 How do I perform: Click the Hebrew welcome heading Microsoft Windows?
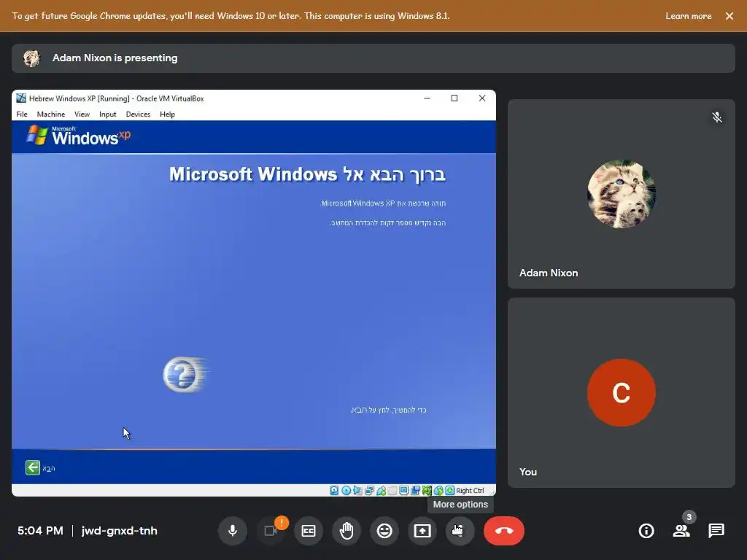[307, 174]
